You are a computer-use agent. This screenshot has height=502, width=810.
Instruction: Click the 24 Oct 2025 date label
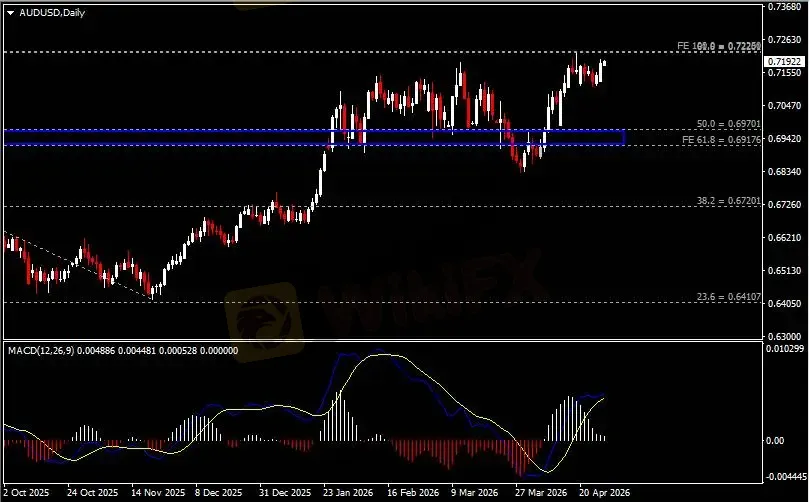pos(92,493)
